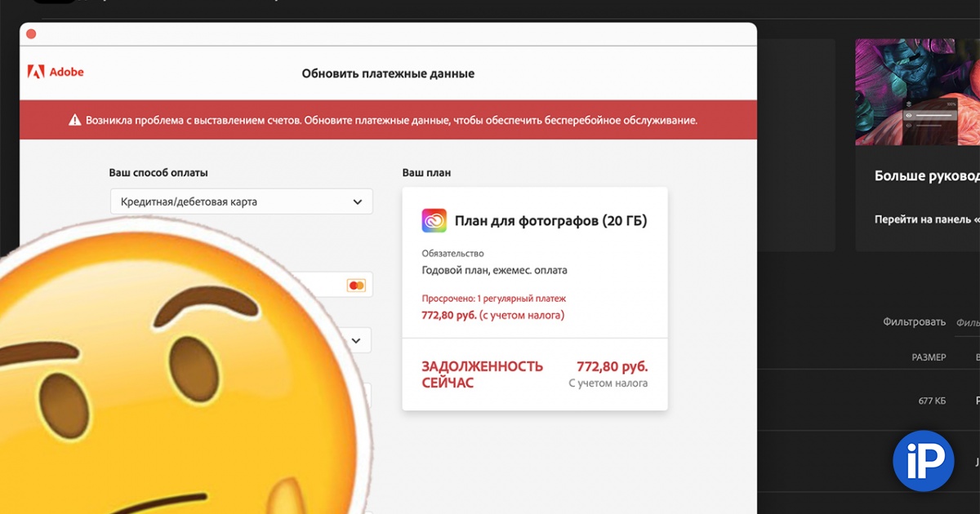This screenshot has height=514, width=980.
Task: Click plan name 'План для фотографов (20 ГБ)'
Action: pyautogui.click(x=550, y=221)
